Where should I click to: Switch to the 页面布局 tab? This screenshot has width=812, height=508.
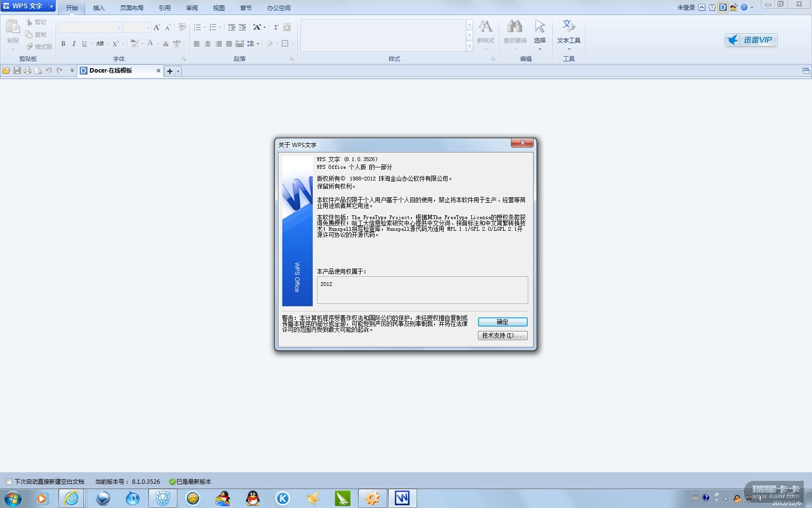click(132, 8)
